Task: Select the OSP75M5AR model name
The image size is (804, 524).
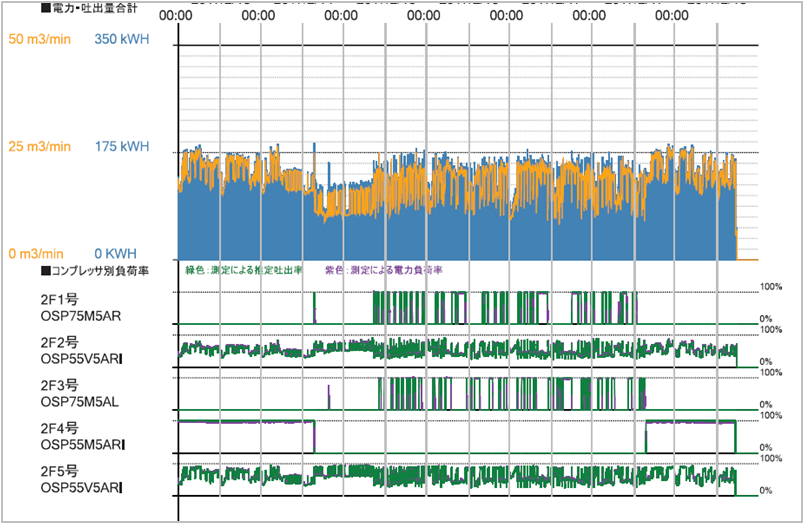Action: click(x=81, y=316)
